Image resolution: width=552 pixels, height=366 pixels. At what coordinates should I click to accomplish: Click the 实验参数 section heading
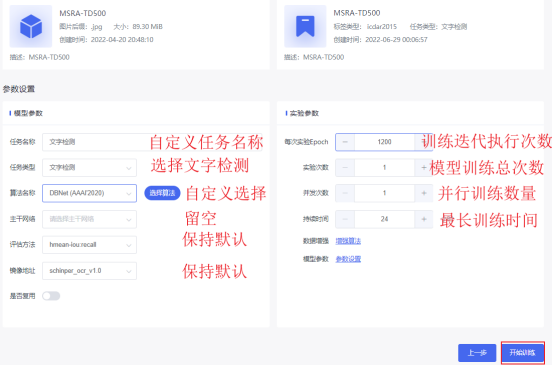click(x=304, y=113)
